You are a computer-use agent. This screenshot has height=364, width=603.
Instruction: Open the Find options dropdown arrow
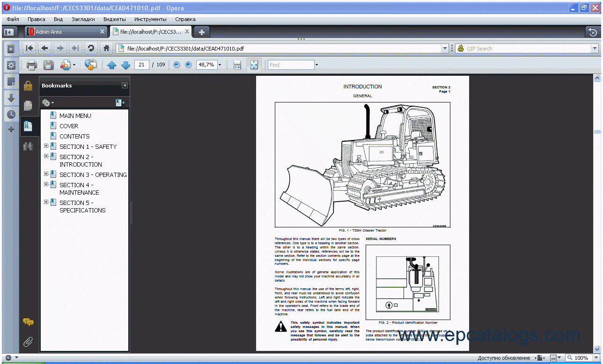(316, 65)
